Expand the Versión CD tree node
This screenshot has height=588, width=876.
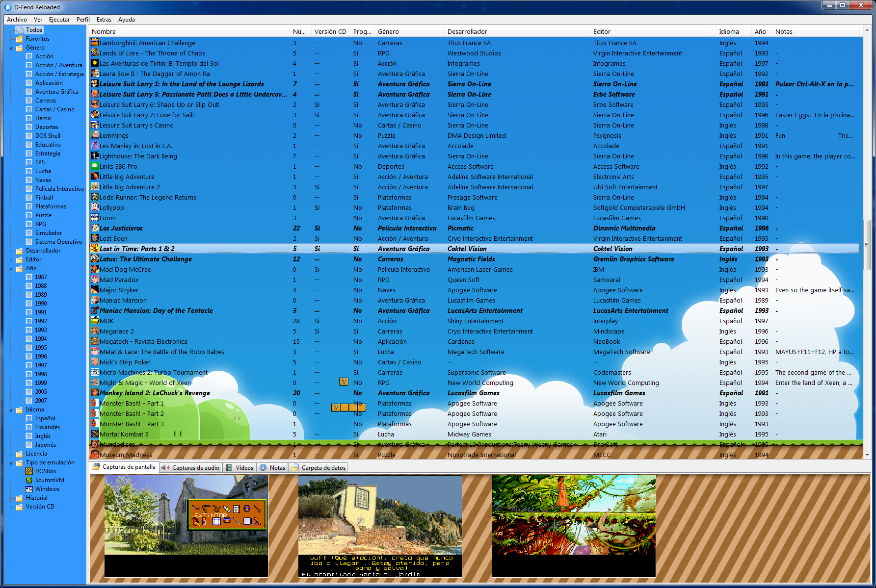tap(11, 507)
